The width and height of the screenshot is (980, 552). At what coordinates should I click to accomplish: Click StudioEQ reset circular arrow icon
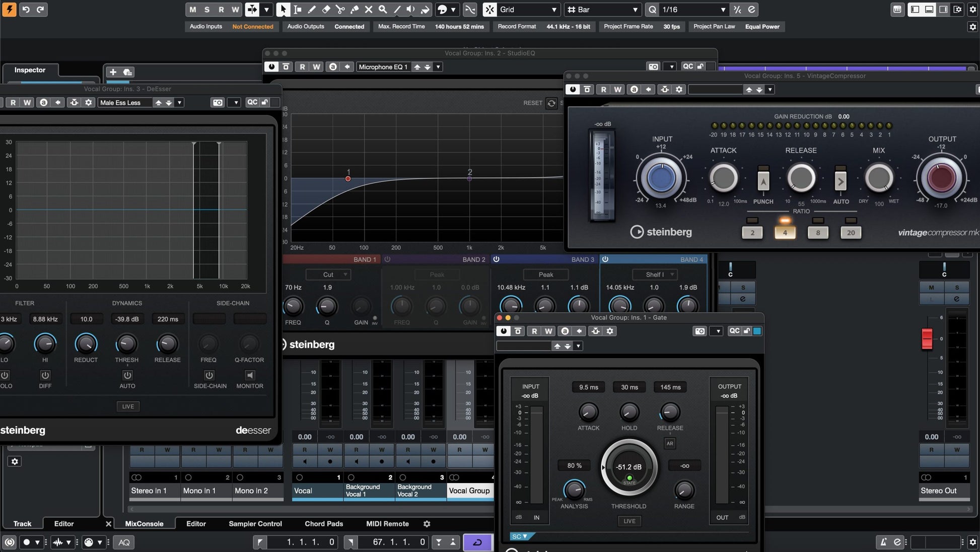[x=551, y=103]
